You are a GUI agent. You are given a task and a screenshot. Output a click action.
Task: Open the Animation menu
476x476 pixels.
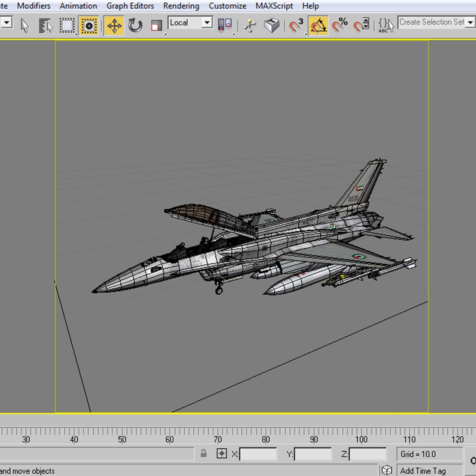pyautogui.click(x=78, y=6)
